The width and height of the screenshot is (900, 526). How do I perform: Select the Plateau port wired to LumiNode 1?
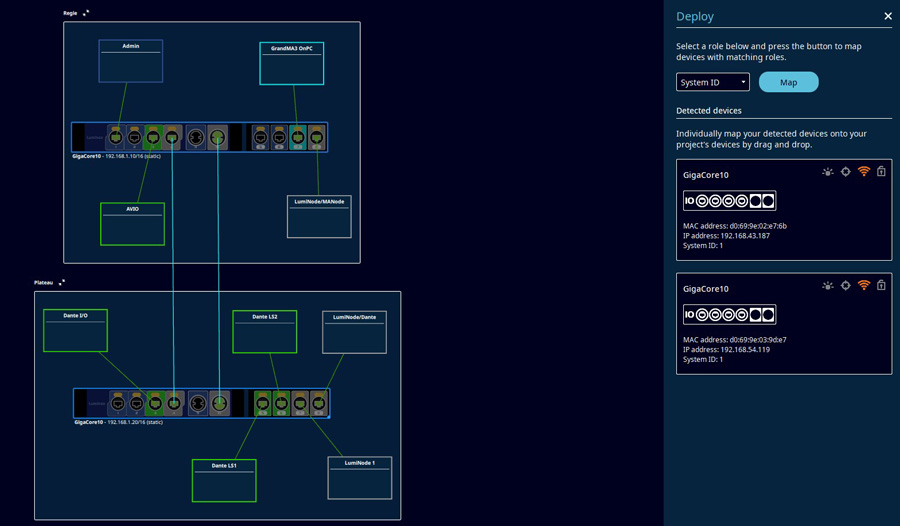pos(300,404)
